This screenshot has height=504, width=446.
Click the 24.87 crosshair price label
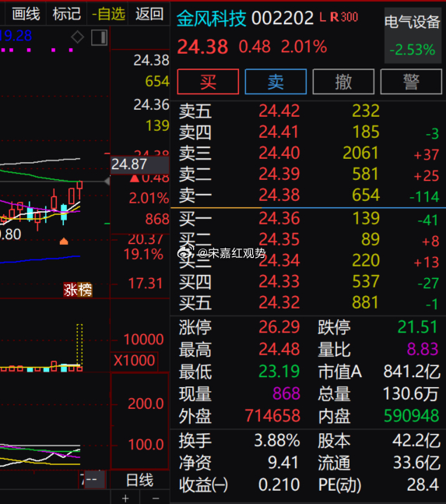[139, 164]
